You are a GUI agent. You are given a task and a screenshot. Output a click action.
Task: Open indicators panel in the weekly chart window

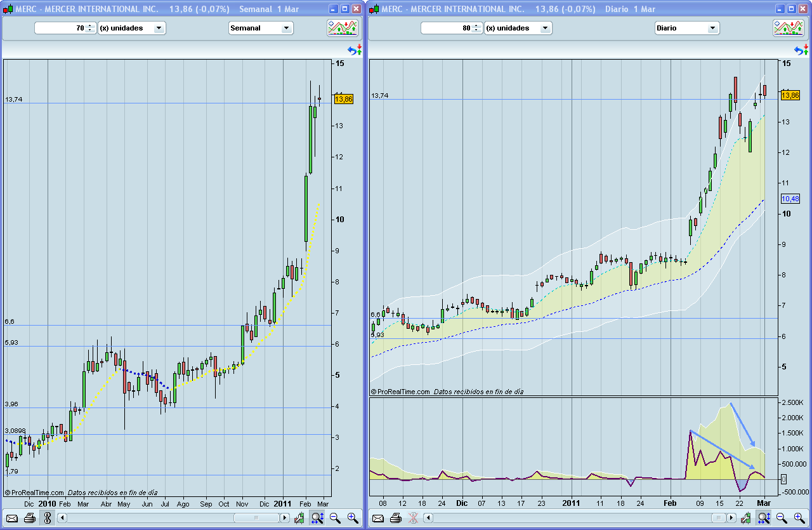(x=343, y=28)
